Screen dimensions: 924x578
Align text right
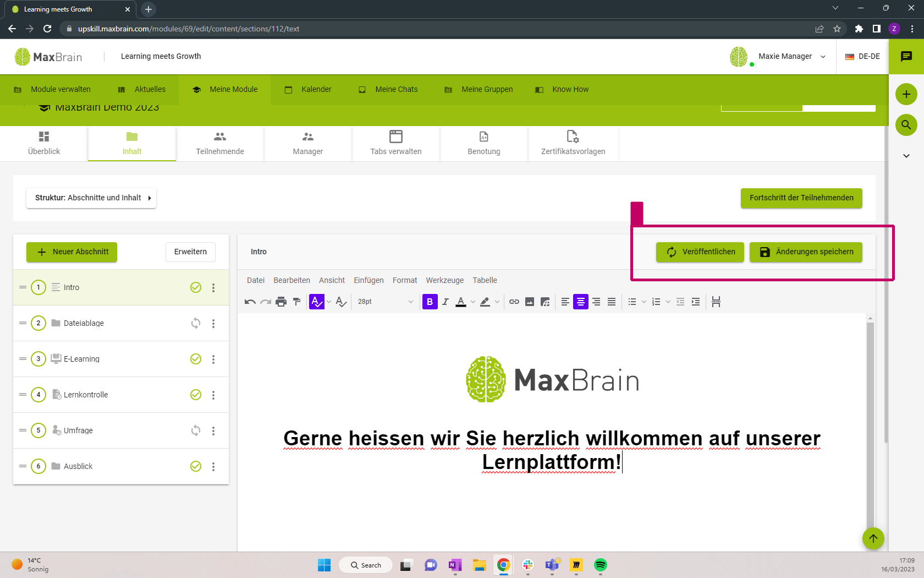pos(596,302)
